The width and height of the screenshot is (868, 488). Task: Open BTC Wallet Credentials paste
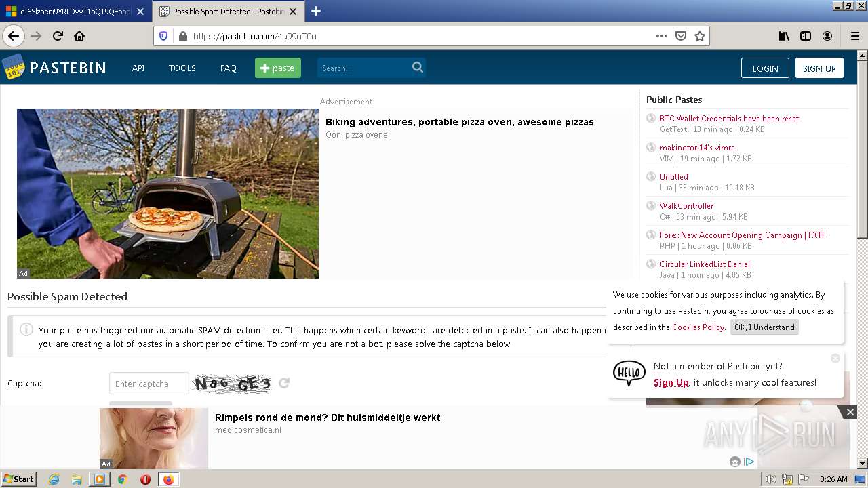tap(729, 119)
